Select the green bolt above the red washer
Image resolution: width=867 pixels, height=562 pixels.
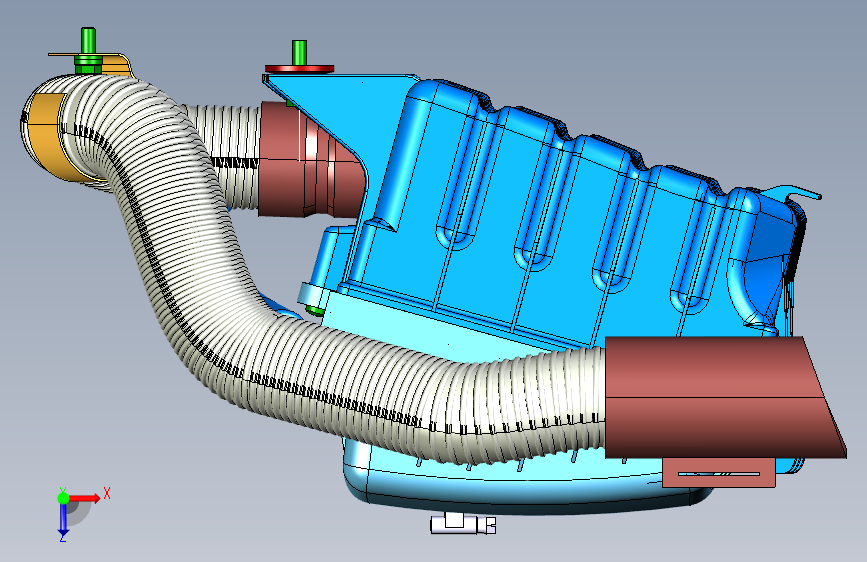tap(299, 53)
